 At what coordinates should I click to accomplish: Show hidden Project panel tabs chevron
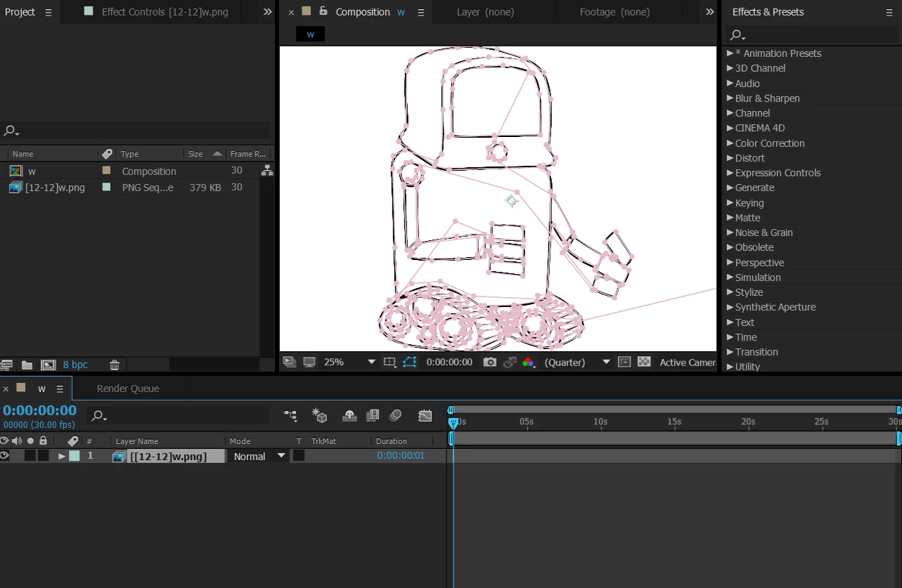(267, 12)
